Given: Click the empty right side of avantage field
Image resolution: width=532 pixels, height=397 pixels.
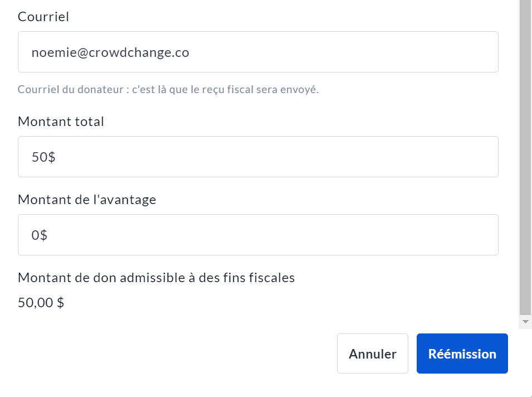Looking at the screenshot, I should click(x=390, y=235).
